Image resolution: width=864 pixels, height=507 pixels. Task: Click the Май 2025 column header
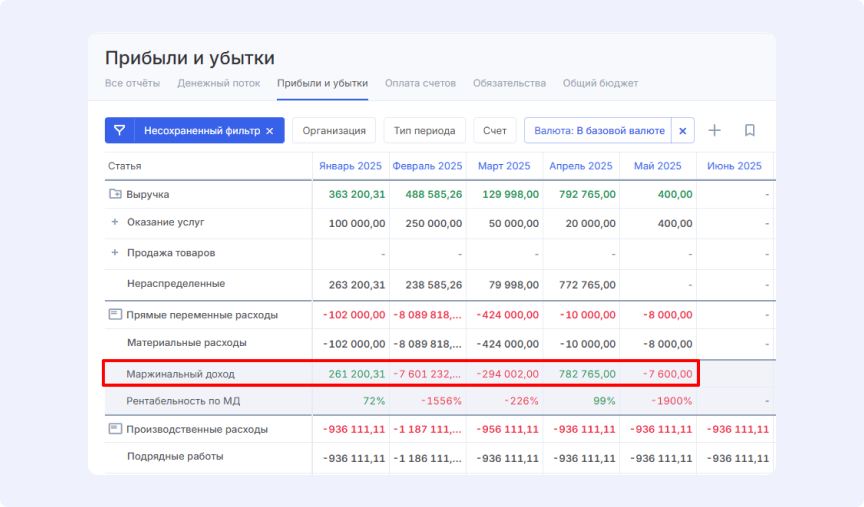657,166
